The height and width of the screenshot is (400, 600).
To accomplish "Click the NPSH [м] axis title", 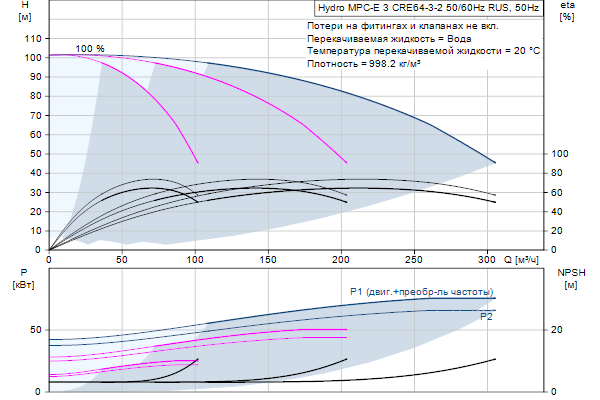I will pos(568,279).
